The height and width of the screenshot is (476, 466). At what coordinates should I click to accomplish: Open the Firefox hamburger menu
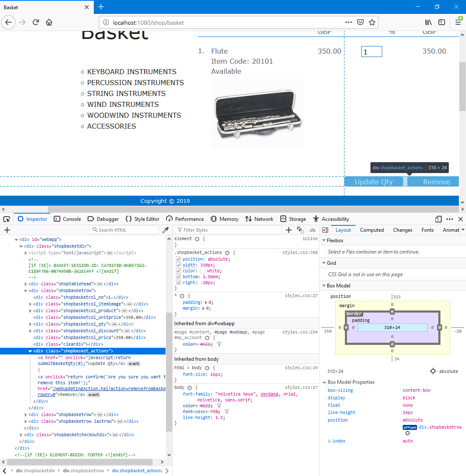coord(458,22)
